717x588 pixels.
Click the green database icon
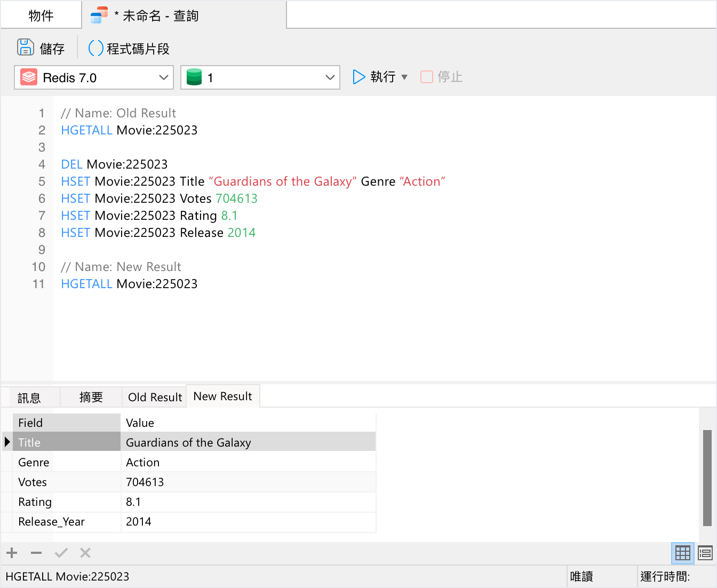(194, 77)
